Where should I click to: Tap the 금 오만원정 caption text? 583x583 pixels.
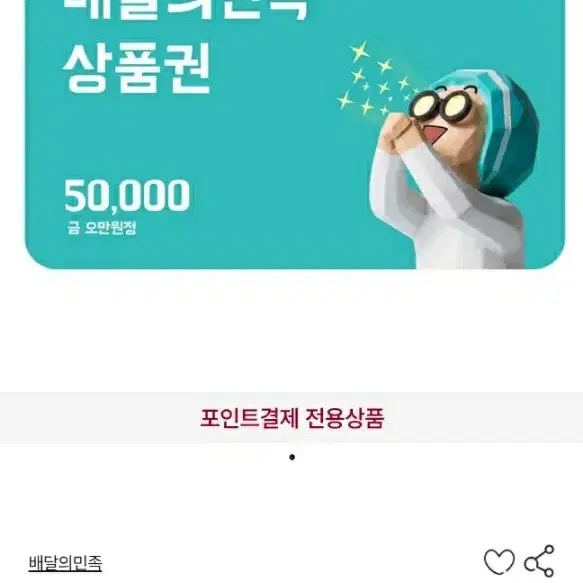pyautogui.click(x=102, y=228)
